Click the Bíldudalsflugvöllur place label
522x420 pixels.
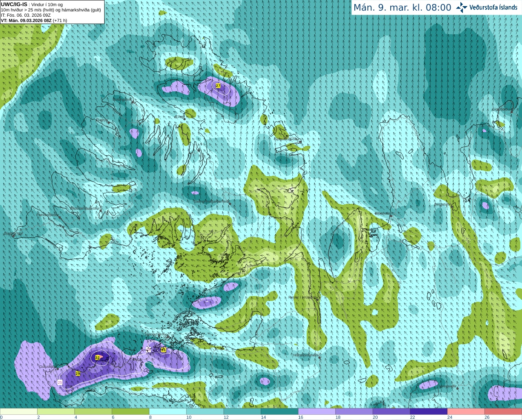(x=85, y=208)
